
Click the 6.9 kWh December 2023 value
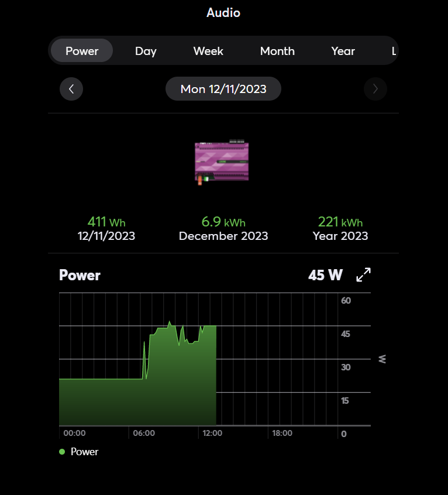(x=223, y=222)
